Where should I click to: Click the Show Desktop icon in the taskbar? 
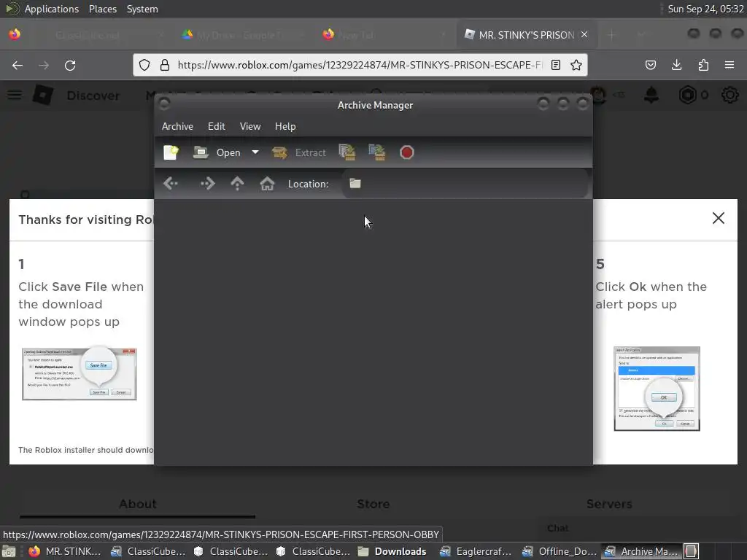tap(9, 551)
